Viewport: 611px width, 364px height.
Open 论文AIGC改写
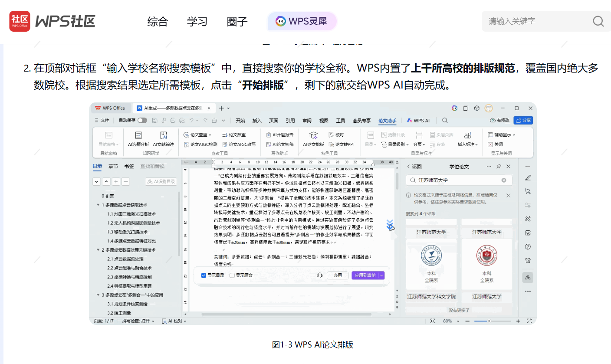click(239, 144)
